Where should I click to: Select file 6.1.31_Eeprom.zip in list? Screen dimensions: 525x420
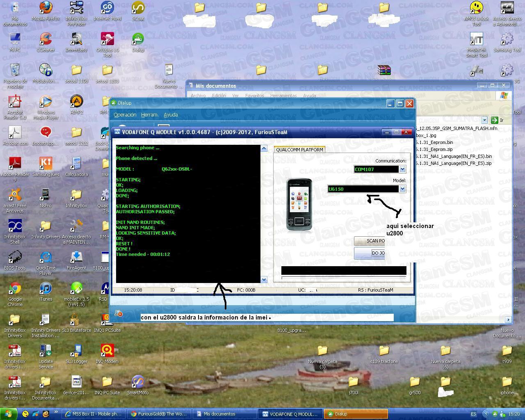(x=434, y=149)
